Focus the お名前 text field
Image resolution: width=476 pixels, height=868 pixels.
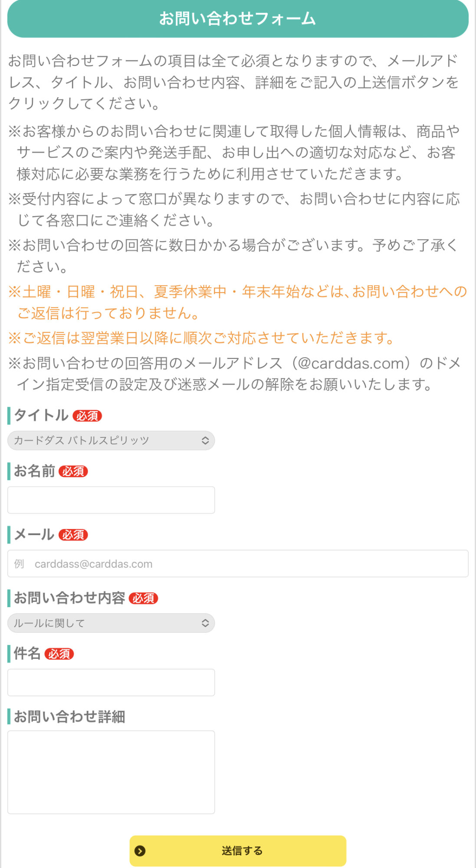click(111, 500)
